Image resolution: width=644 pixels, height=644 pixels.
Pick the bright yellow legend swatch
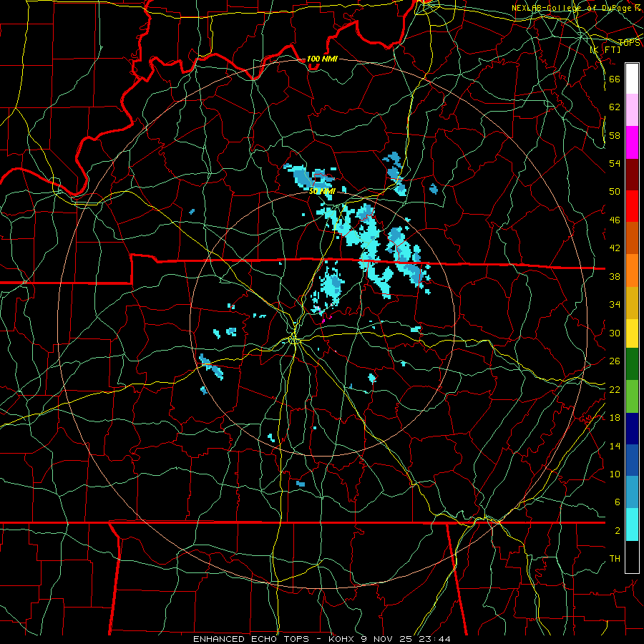pyautogui.click(x=632, y=333)
